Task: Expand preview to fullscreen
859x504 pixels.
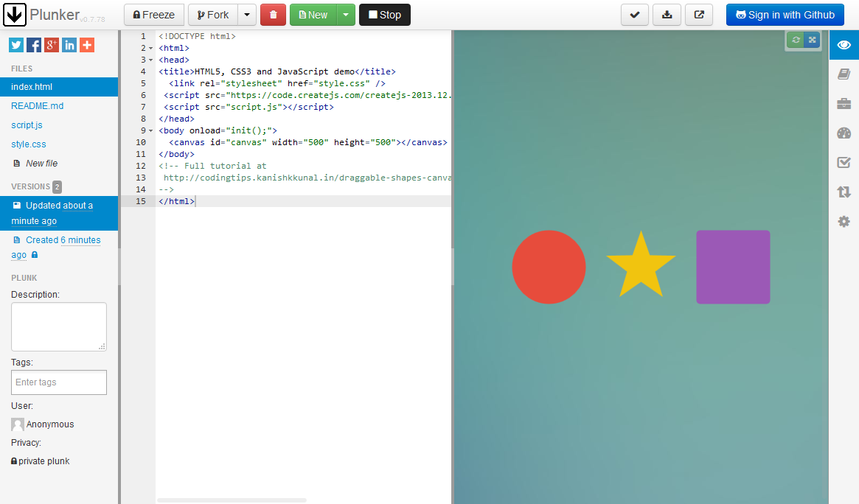Action: coord(812,40)
